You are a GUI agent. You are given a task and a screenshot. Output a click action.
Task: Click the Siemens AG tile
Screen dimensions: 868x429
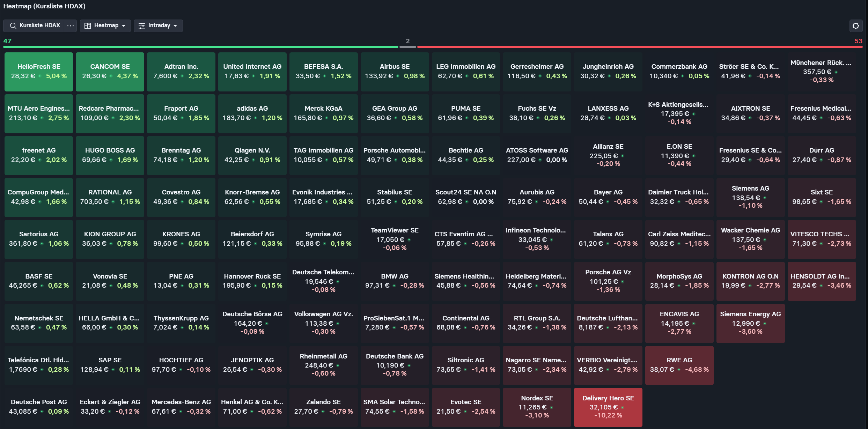pos(751,197)
